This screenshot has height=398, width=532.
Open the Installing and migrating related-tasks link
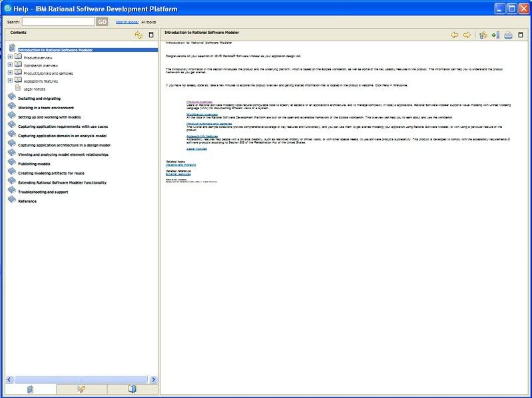[x=181, y=165]
